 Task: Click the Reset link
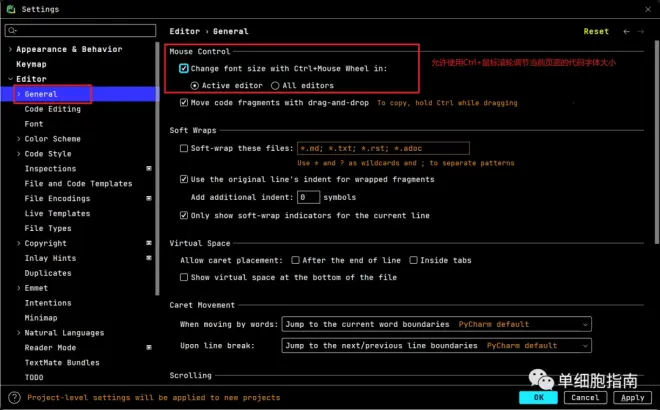point(596,32)
